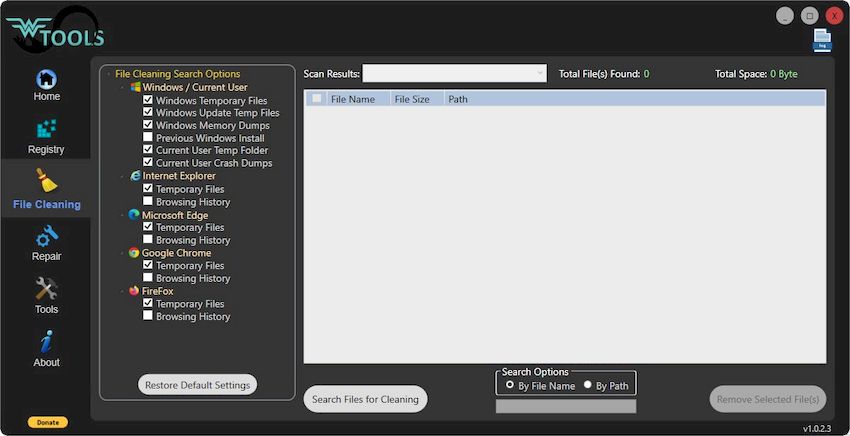Image resolution: width=850 pixels, height=436 pixels.
Task: Toggle Internet Explorer Temporary Files checkbox
Action: pos(147,189)
